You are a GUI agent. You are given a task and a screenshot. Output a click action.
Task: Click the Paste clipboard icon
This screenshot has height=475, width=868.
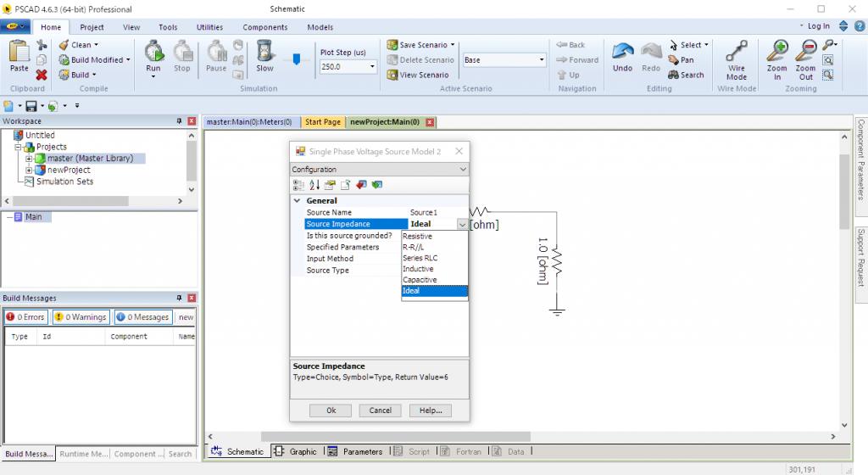[19, 51]
